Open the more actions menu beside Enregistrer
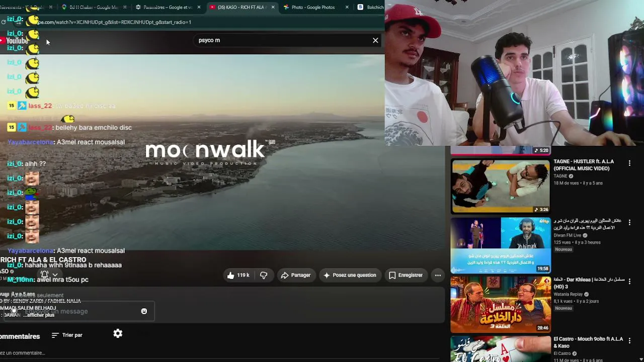This screenshot has width=644, height=362. click(x=438, y=275)
